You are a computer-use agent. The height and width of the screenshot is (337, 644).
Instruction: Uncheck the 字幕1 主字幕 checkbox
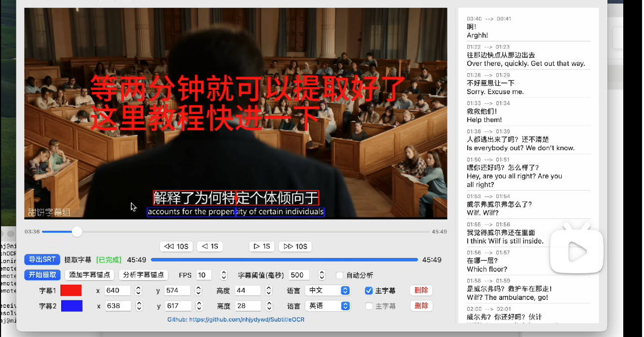368,291
